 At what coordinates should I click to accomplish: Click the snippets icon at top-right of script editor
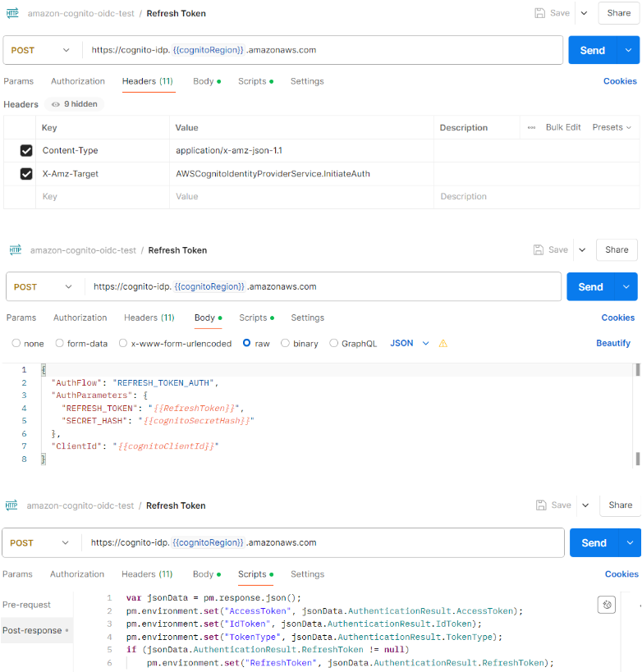pos(606,605)
